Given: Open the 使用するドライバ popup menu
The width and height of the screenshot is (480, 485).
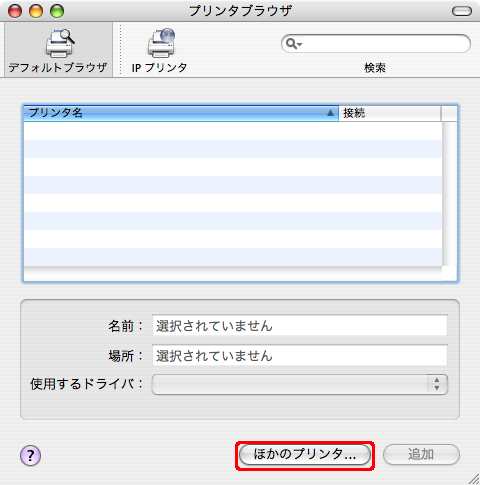Looking at the screenshot, I should 299,384.
